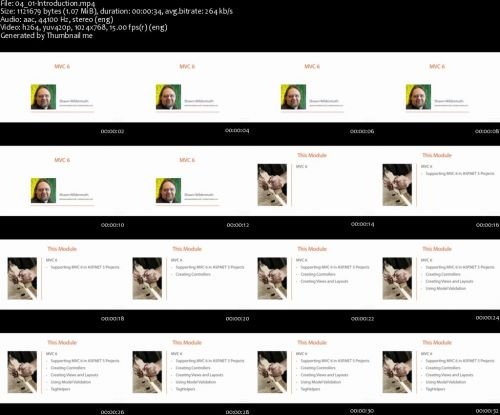The height and width of the screenshot is (415, 500).
Task: Open the frame timestamped 00:00:16
Action: tap(437, 181)
